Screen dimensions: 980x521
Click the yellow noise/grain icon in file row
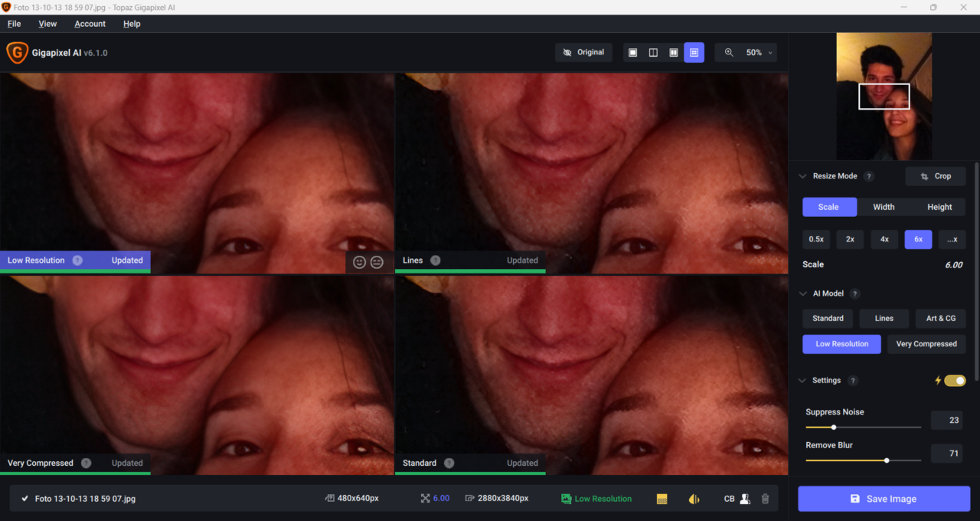pyautogui.click(x=662, y=499)
